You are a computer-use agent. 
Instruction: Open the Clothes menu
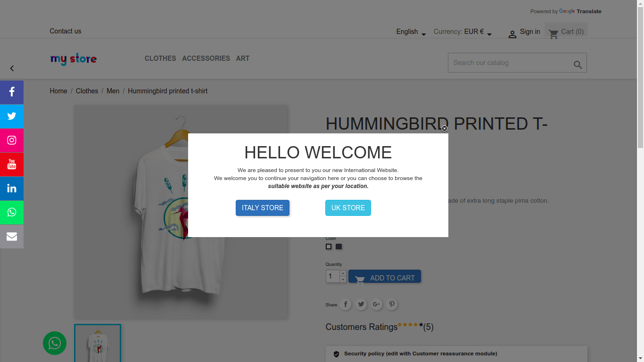click(160, 58)
